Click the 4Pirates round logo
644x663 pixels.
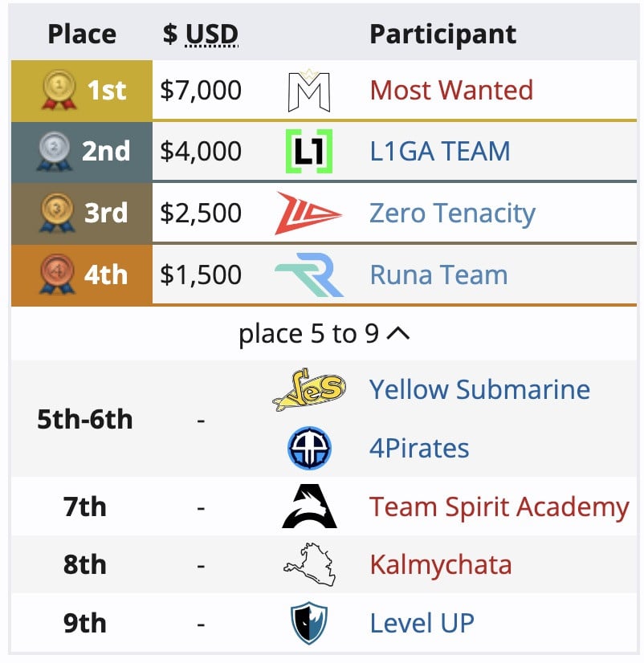tap(309, 449)
